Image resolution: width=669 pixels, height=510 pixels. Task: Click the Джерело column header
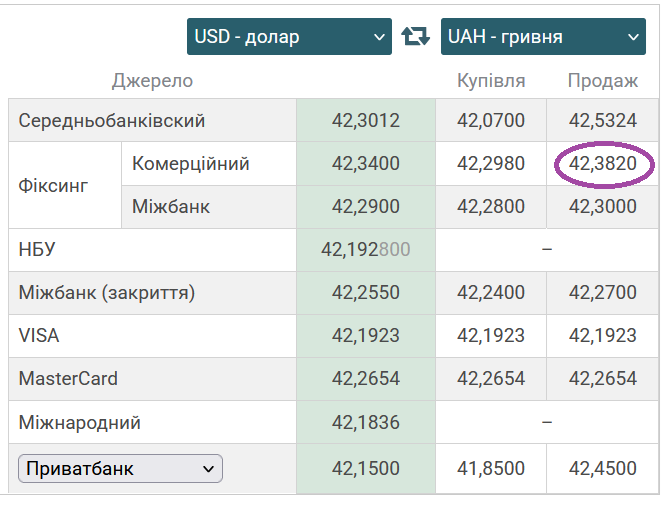click(x=152, y=81)
